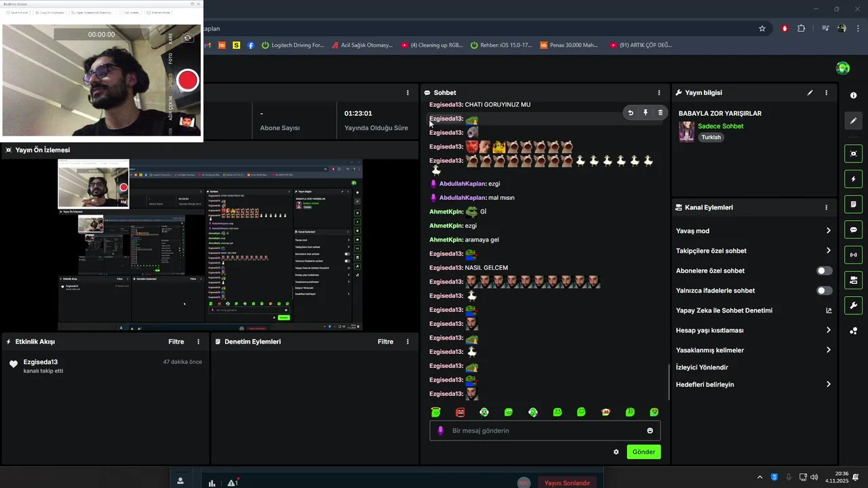Toggle the channel actions sidebar icon
Viewport: 868px width, 488px height.
[854, 280]
